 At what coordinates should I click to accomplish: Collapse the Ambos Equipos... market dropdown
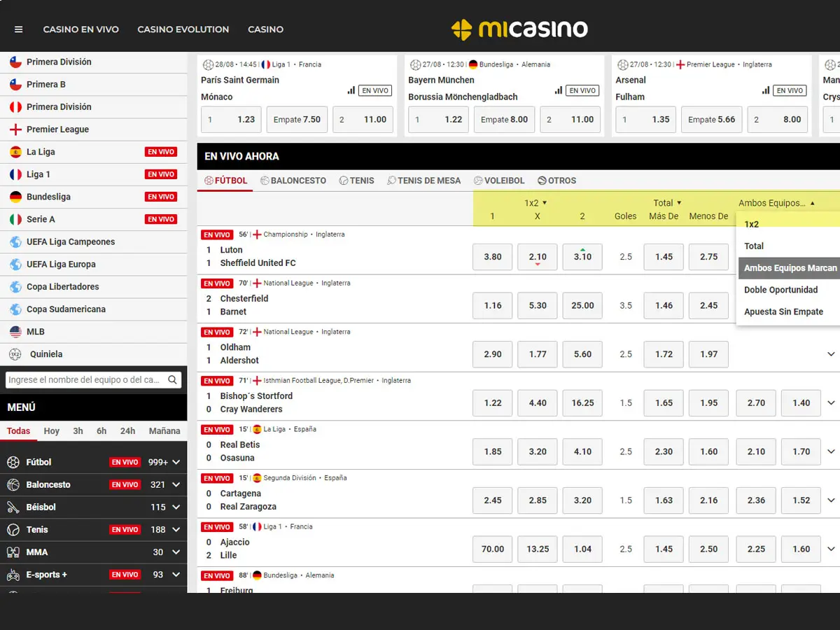tap(777, 203)
